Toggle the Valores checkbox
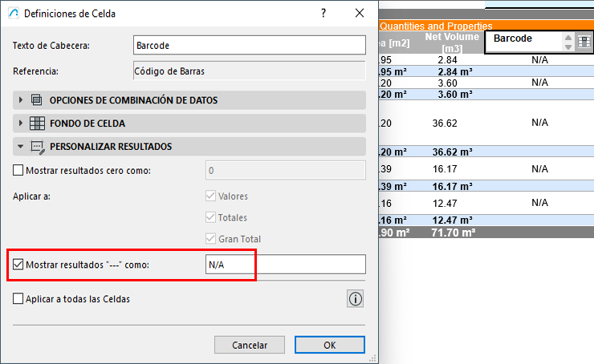This screenshot has width=594, height=364. click(210, 196)
